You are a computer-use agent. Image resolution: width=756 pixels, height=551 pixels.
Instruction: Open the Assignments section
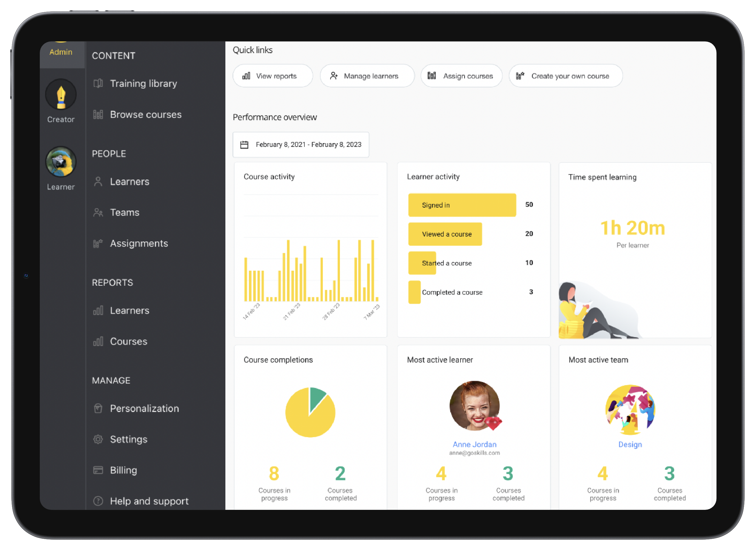coord(139,243)
